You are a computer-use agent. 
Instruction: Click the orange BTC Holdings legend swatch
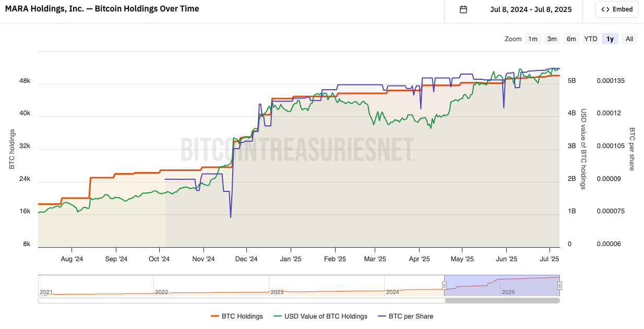pyautogui.click(x=214, y=316)
